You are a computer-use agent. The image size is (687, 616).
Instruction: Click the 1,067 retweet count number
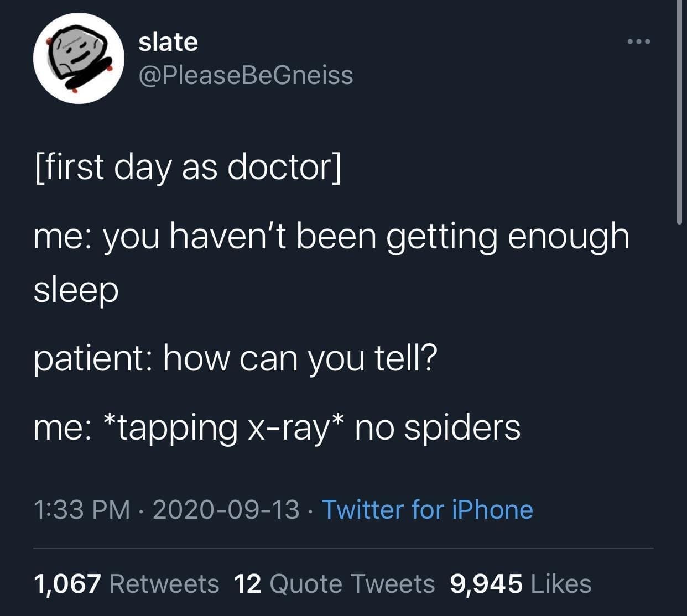click(67, 584)
